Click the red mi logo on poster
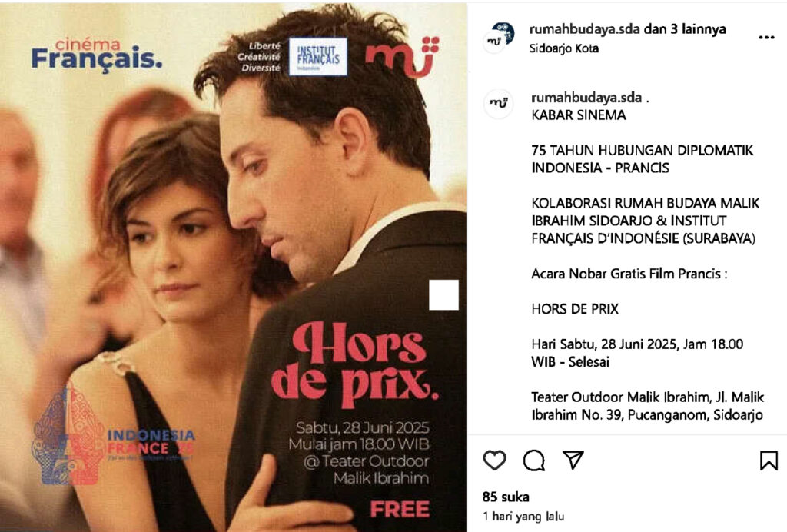787x532 pixels. [402, 56]
